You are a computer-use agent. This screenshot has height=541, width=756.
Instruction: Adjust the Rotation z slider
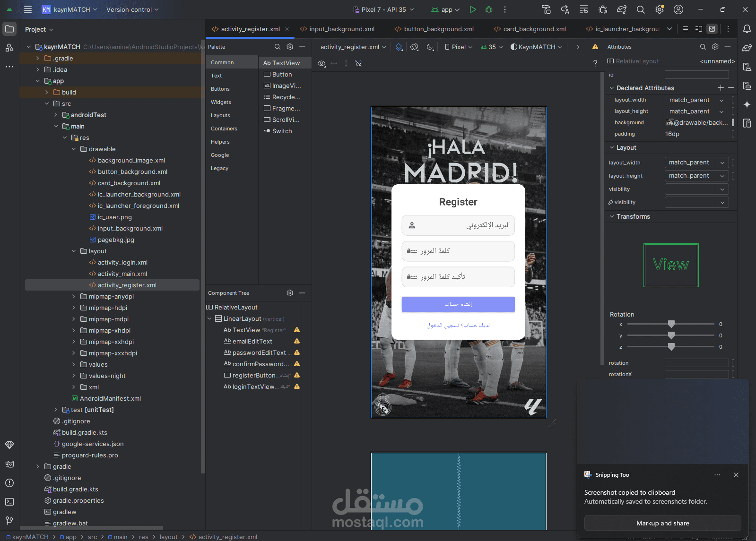(x=671, y=347)
